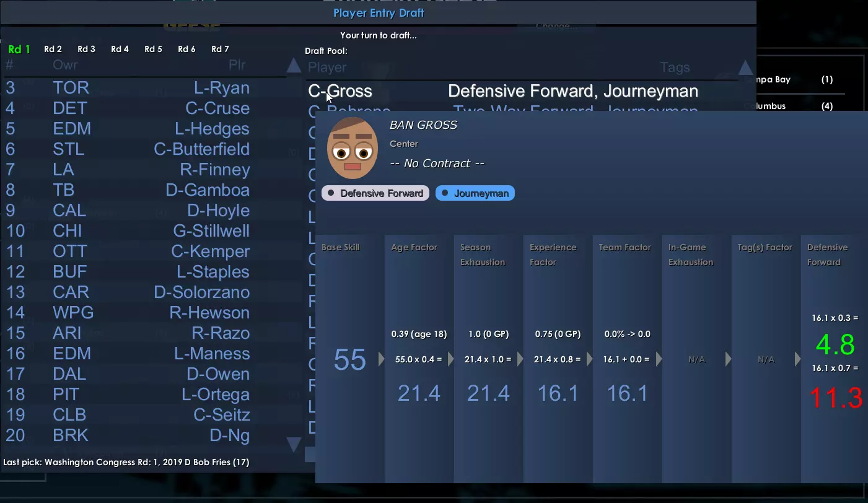Screen dimensions: 868x503
Task: Click the WPG owner cell
Action: click(x=73, y=313)
